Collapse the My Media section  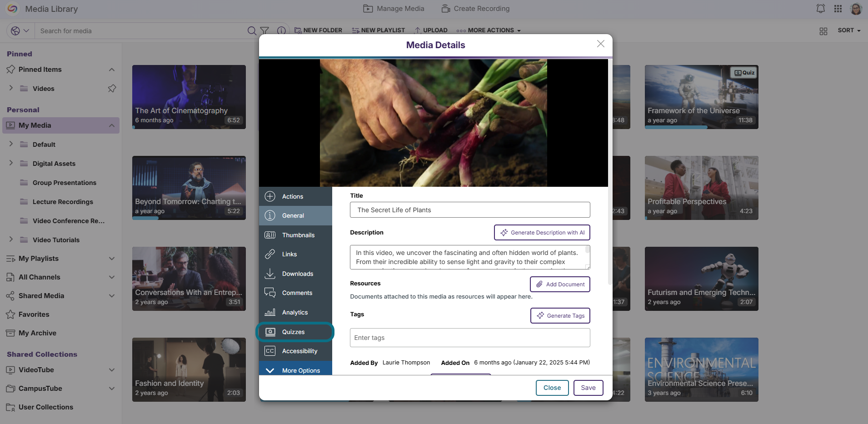click(x=112, y=125)
